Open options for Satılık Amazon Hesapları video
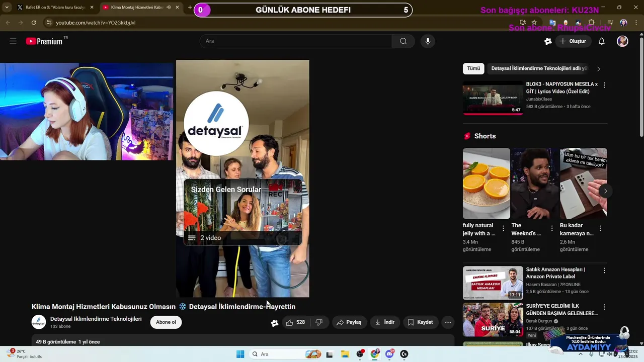 click(604, 270)
